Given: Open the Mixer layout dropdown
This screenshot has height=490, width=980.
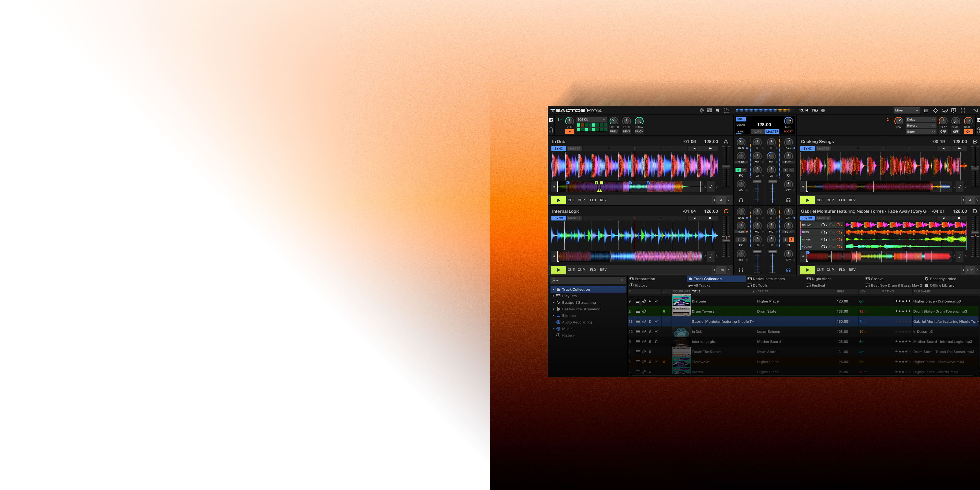Looking at the screenshot, I should click(906, 110).
